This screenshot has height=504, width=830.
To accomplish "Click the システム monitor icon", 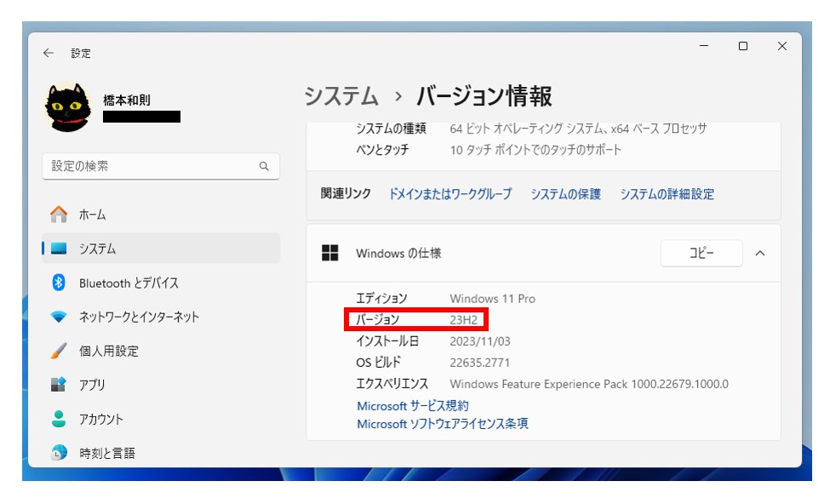I will (59, 249).
